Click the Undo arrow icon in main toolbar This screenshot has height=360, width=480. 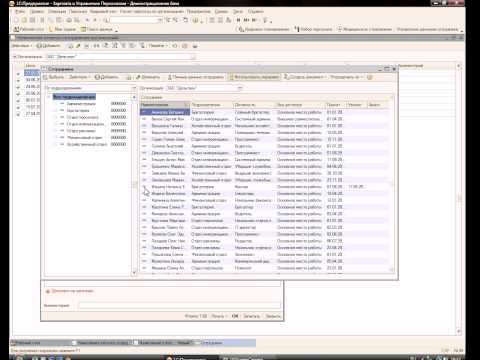tap(87, 20)
